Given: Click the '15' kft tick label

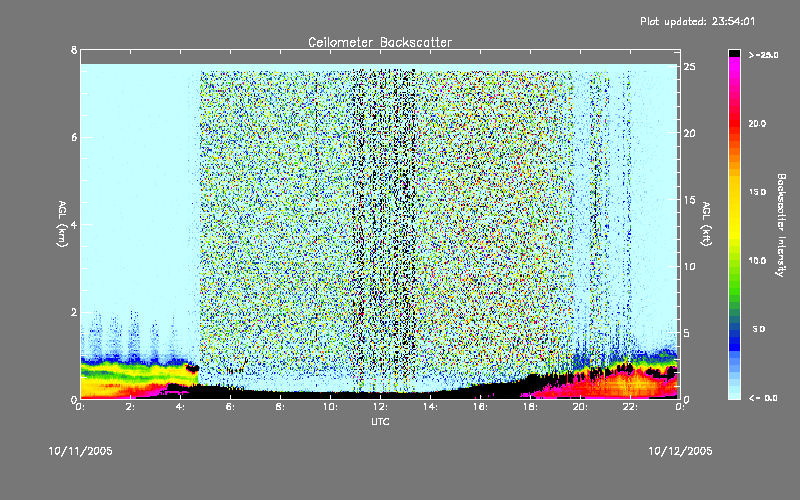Looking at the screenshot, I should [x=689, y=200].
